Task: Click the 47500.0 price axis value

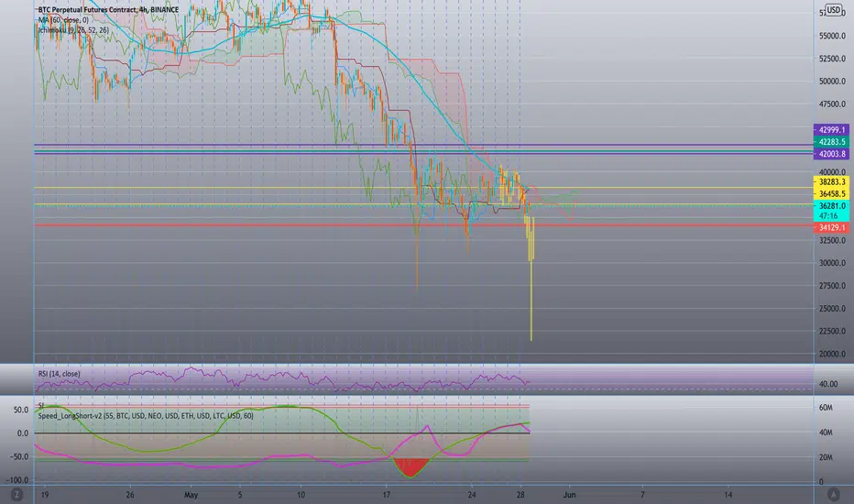Action: 833,104
